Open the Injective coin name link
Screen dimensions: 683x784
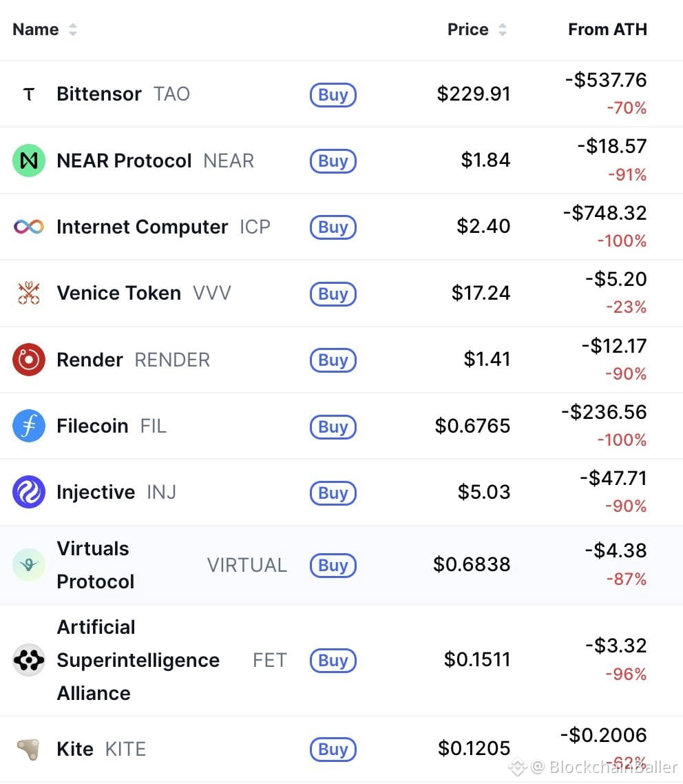pyautogui.click(x=96, y=492)
